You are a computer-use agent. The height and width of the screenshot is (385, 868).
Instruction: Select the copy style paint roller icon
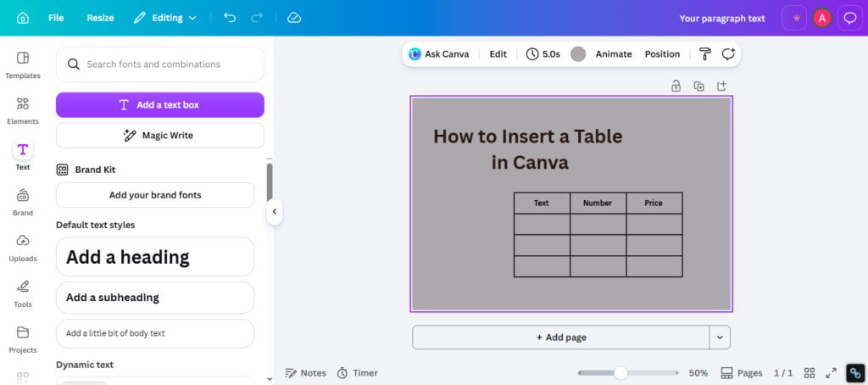coord(705,53)
